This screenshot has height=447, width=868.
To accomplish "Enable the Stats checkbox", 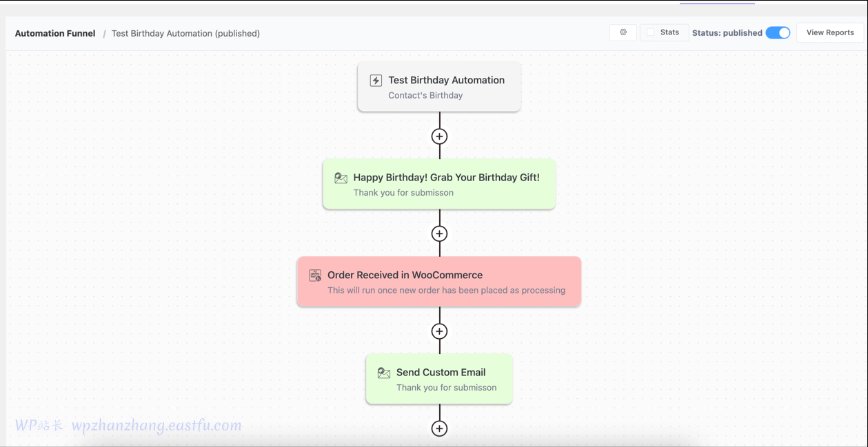I will 651,32.
